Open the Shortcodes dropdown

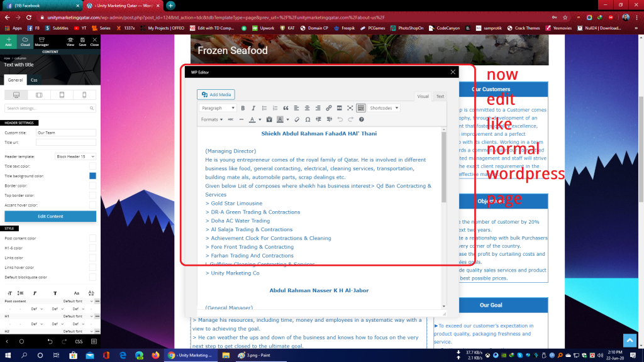click(384, 108)
